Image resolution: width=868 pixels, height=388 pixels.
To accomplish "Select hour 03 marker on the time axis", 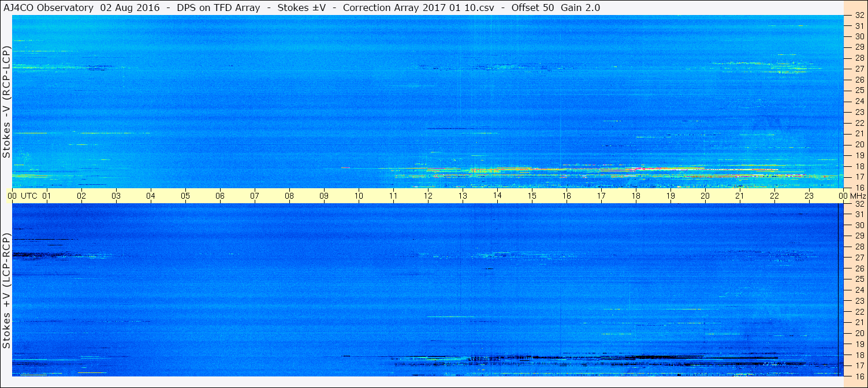I will (x=116, y=196).
